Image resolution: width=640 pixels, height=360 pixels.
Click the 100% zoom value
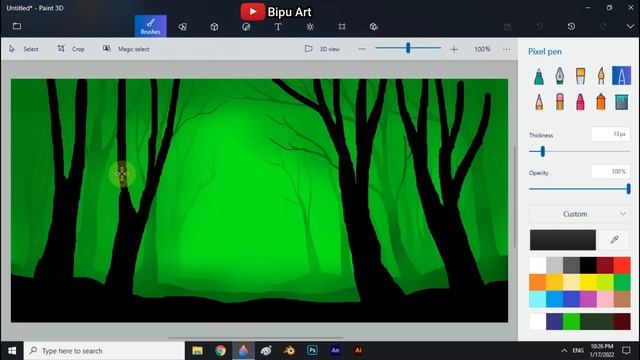click(x=482, y=49)
